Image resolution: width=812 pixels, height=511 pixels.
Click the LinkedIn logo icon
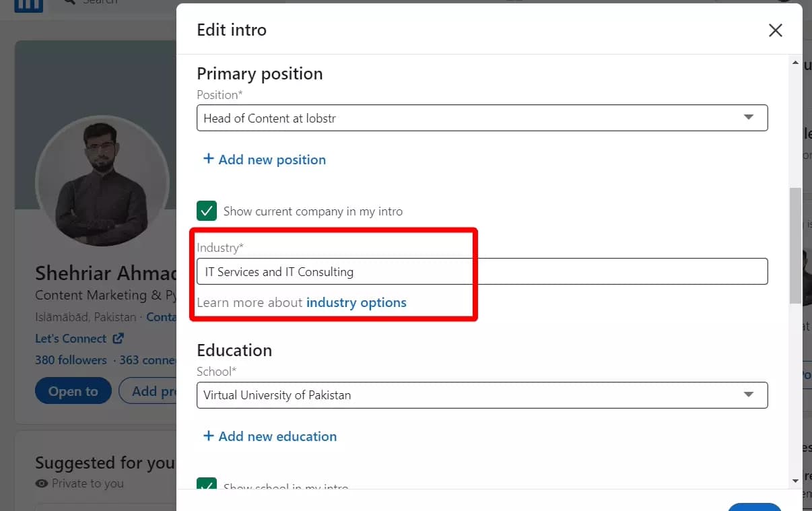point(28,5)
